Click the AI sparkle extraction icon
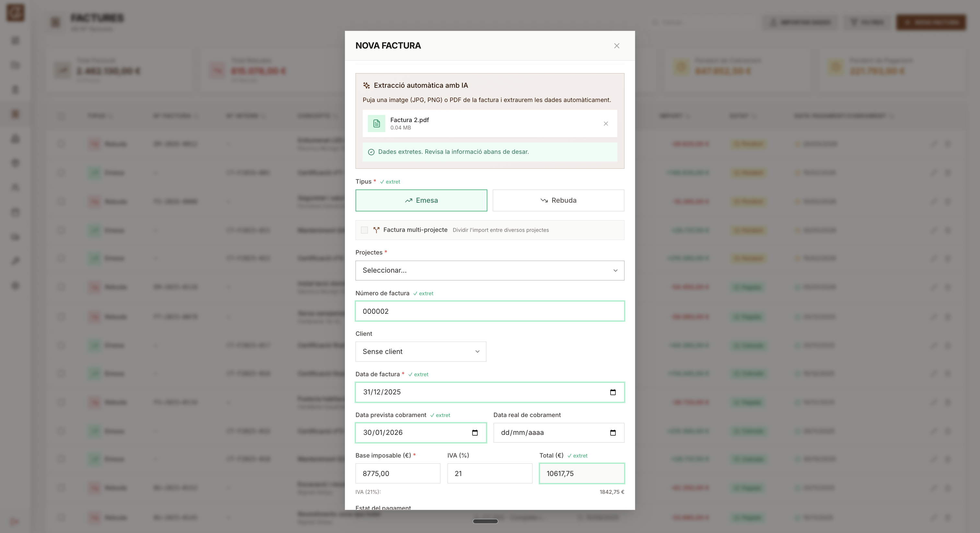This screenshot has height=533, width=980. coord(366,85)
